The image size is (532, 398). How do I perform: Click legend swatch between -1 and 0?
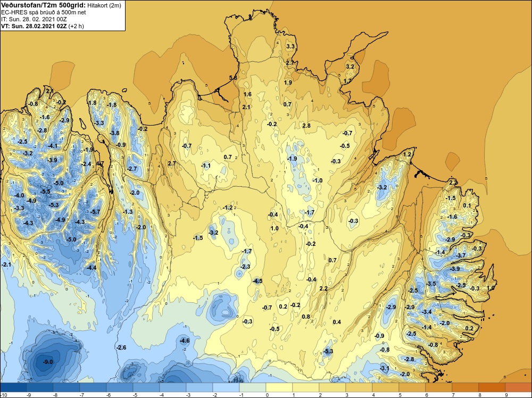253,387
